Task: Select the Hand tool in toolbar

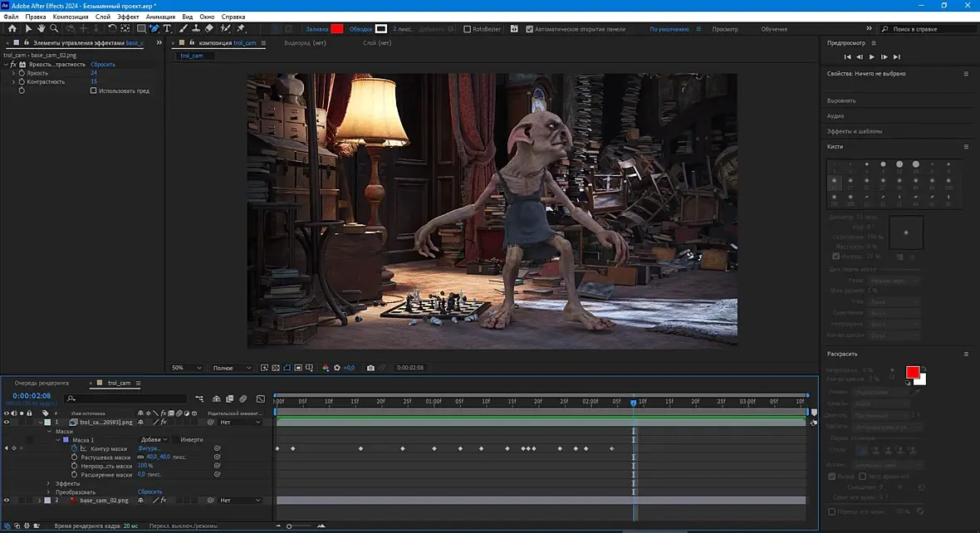Action: 41,29
